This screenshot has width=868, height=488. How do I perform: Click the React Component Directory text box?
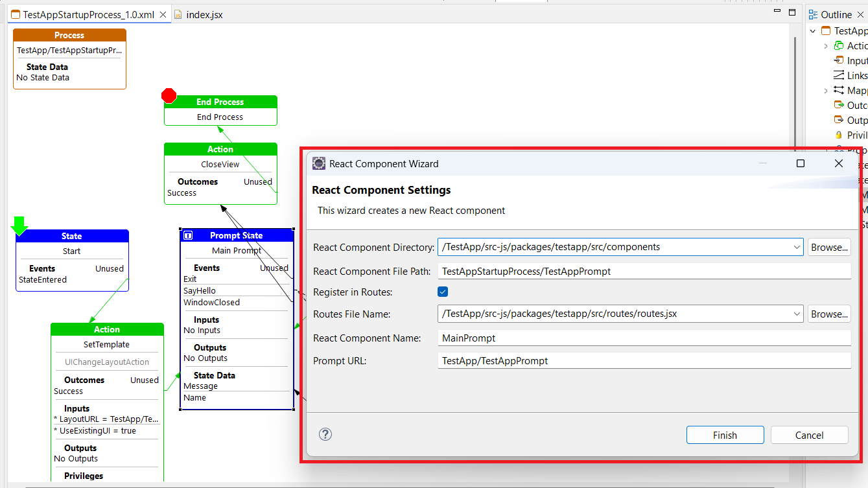coord(615,247)
